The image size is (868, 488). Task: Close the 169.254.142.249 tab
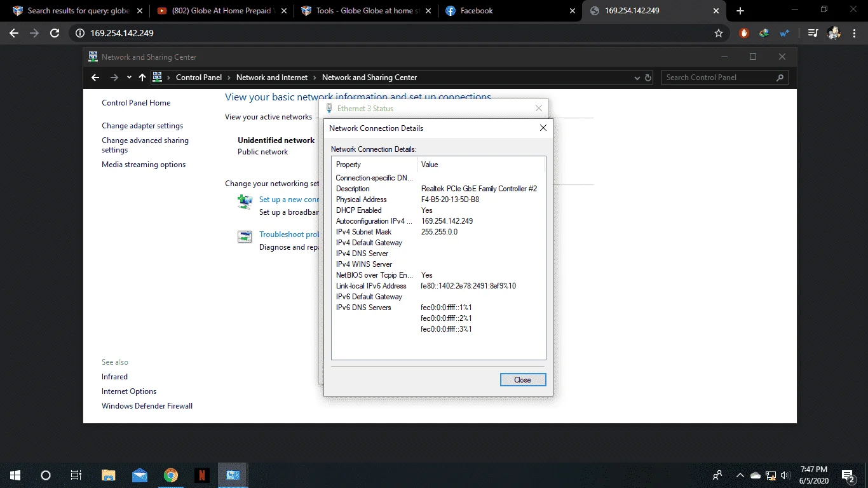pyautogui.click(x=716, y=11)
